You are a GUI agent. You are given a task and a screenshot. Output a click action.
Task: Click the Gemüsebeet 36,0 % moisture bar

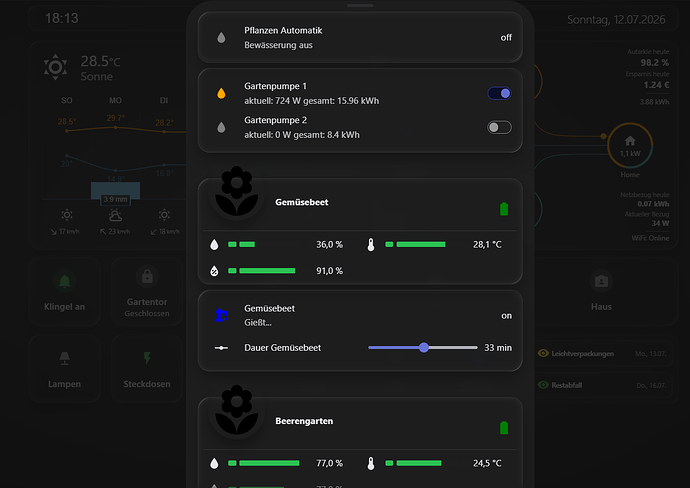coord(242,244)
